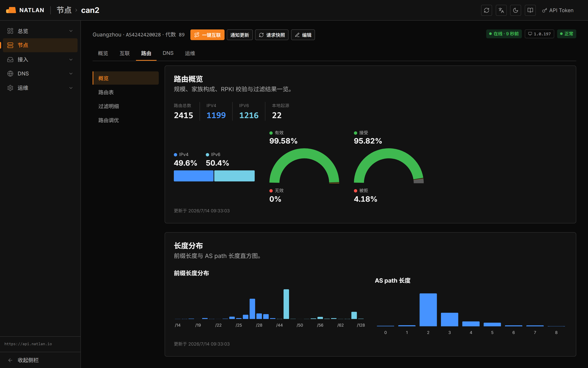Expand the 接入 sidebar chevron
This screenshot has width=588, height=368.
point(71,59)
